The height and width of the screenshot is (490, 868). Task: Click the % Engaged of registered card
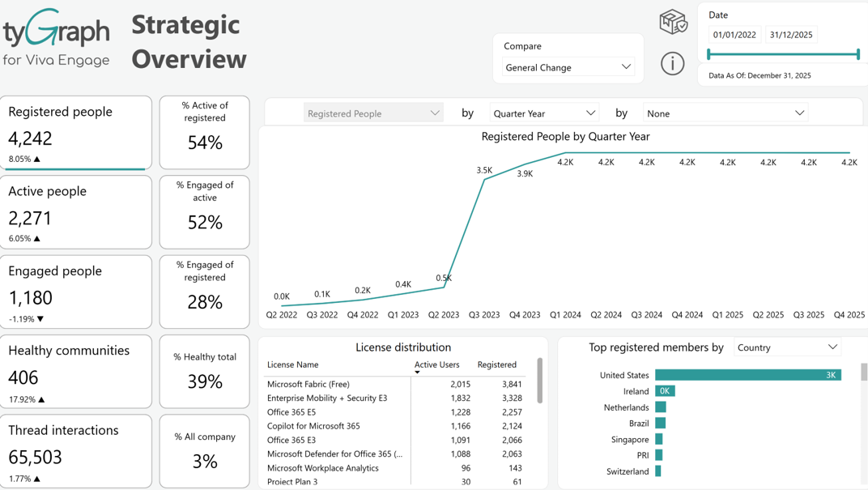tap(205, 292)
